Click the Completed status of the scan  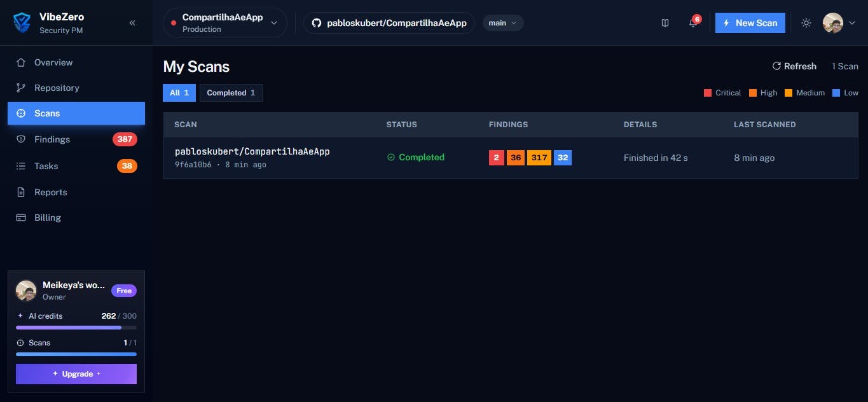tap(416, 157)
